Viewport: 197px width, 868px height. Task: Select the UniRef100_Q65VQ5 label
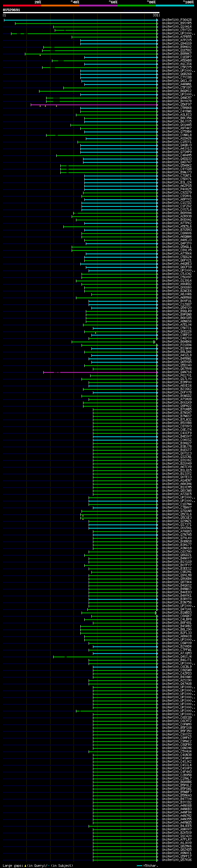click(x=176, y=362)
